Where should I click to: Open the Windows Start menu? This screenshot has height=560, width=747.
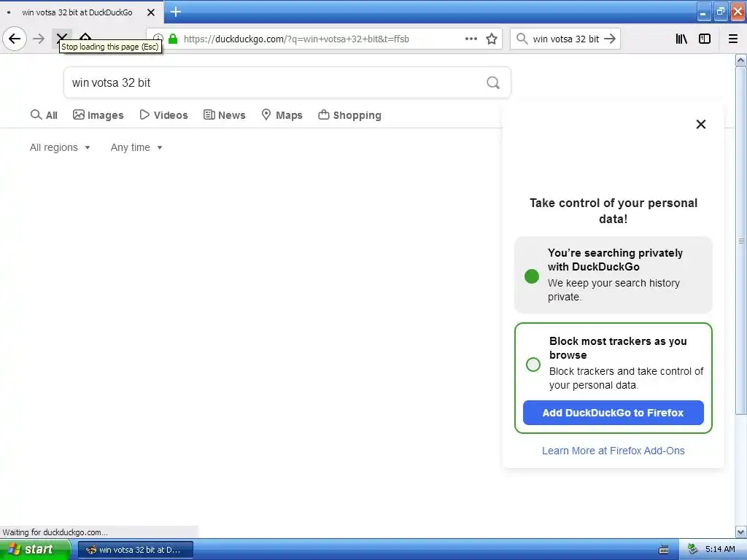tap(35, 550)
